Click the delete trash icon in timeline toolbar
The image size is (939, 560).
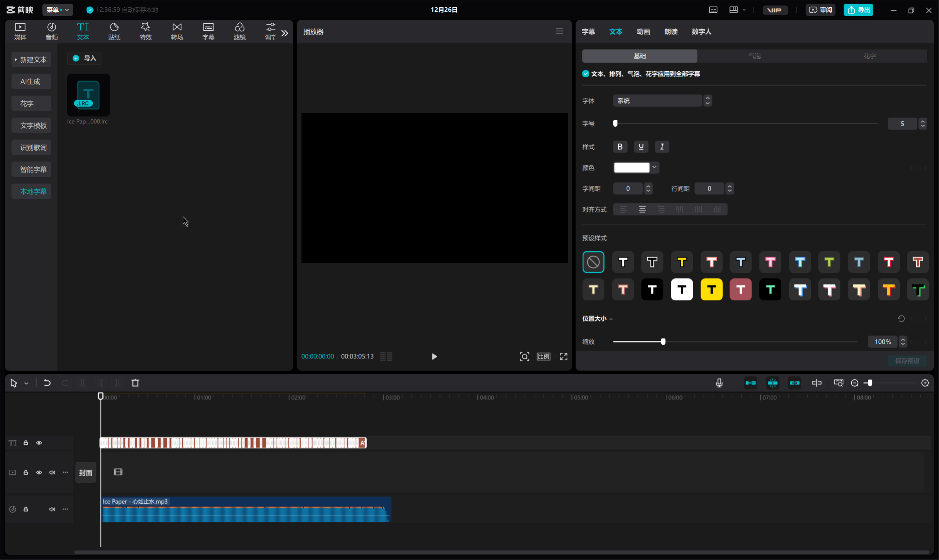pyautogui.click(x=135, y=383)
